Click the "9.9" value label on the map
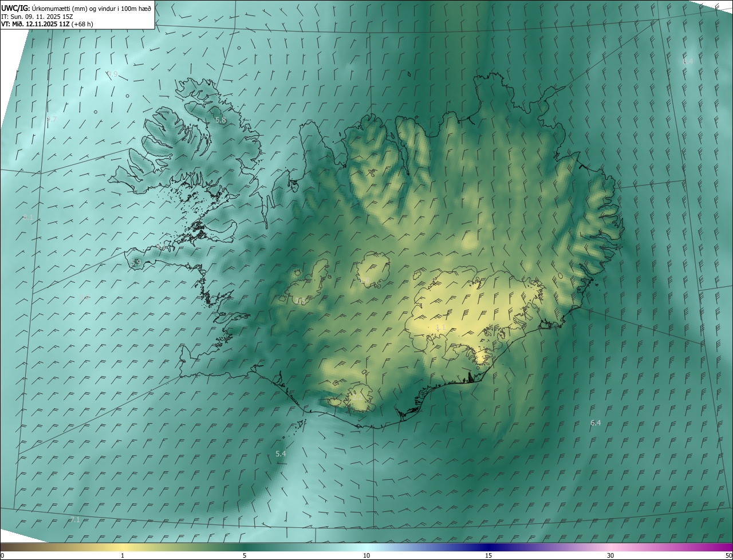 (112, 74)
